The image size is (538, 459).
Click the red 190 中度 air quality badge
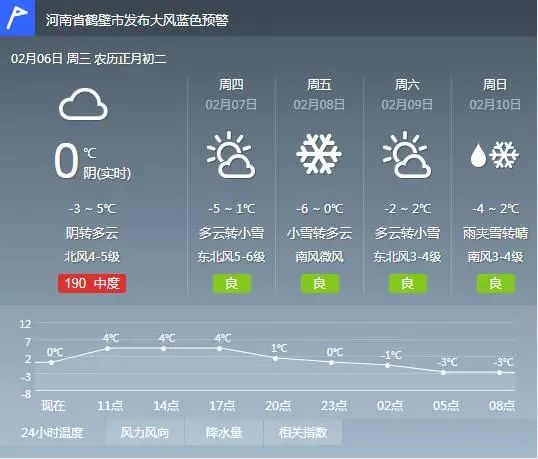click(x=92, y=283)
